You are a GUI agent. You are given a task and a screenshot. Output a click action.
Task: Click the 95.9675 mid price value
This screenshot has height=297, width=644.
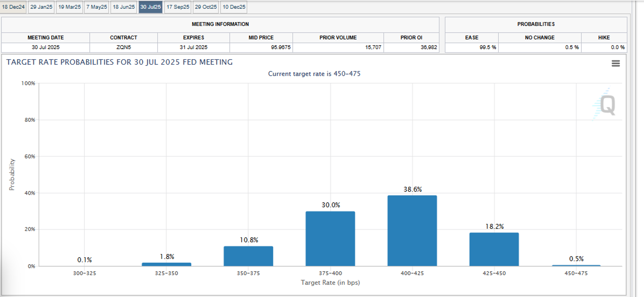281,47
